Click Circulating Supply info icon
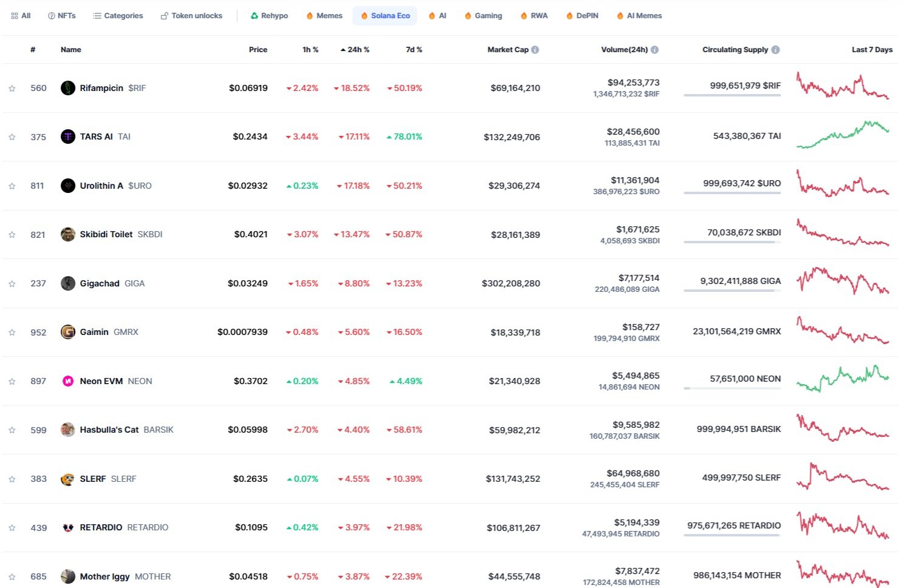Screen dimensions: 913x588 point(775,50)
